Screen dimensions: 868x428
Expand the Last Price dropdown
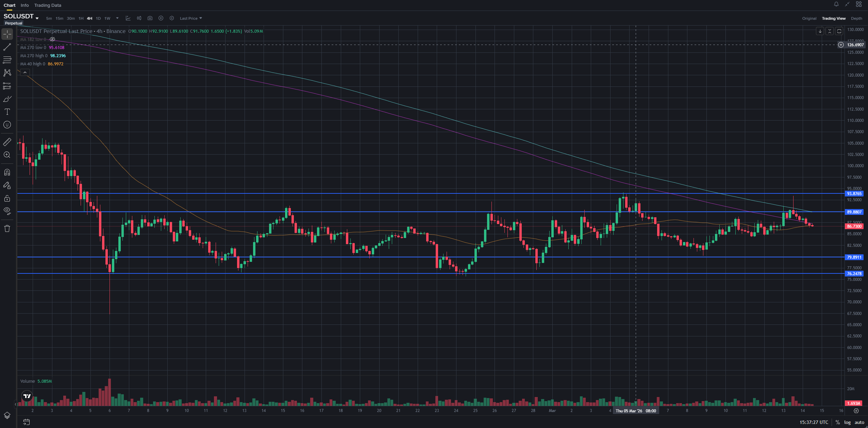click(x=191, y=18)
